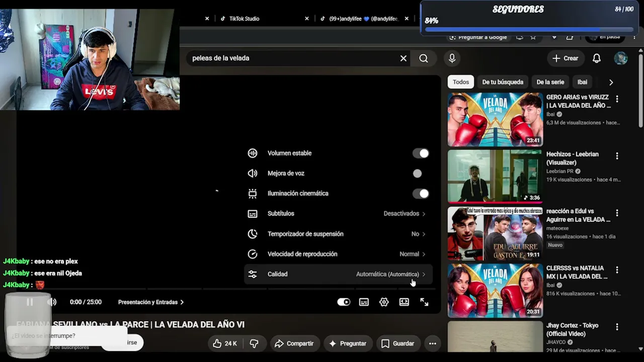
Task: Click Preguntar a Google in address bar
Action: [478, 37]
